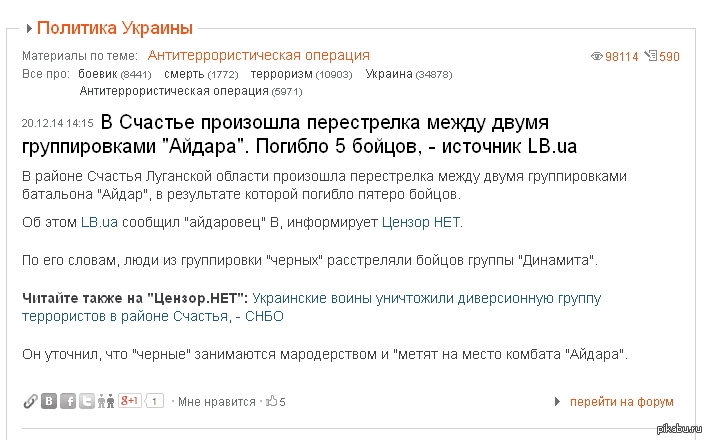The width and height of the screenshot is (707, 440).
Task: Copy the article link via chain icon
Action: 30,401
